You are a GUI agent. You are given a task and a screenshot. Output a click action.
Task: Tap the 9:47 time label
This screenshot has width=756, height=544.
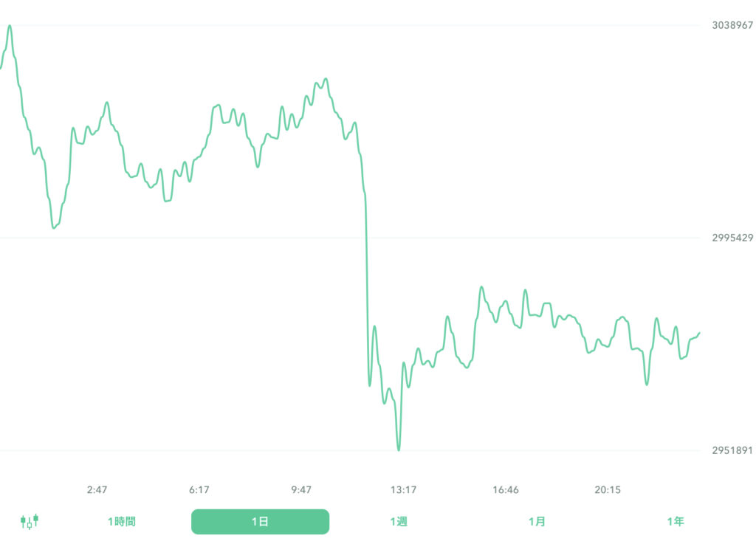pos(301,489)
